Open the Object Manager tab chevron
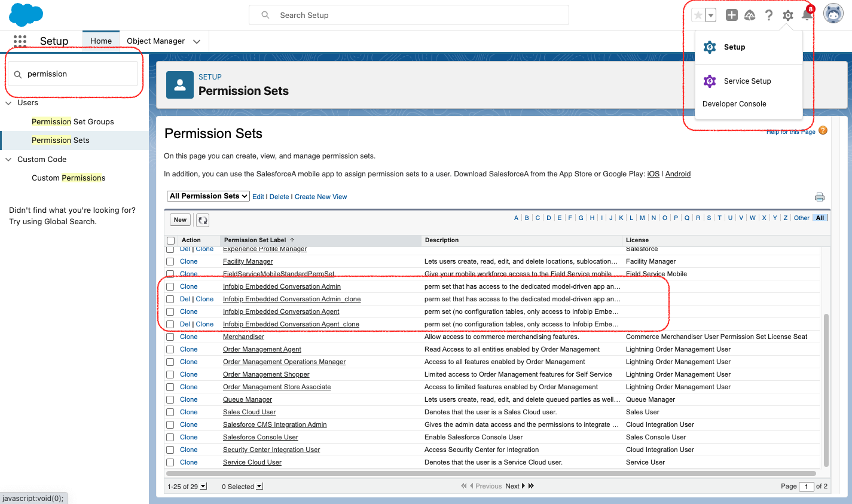The image size is (852, 504). pyautogui.click(x=197, y=41)
